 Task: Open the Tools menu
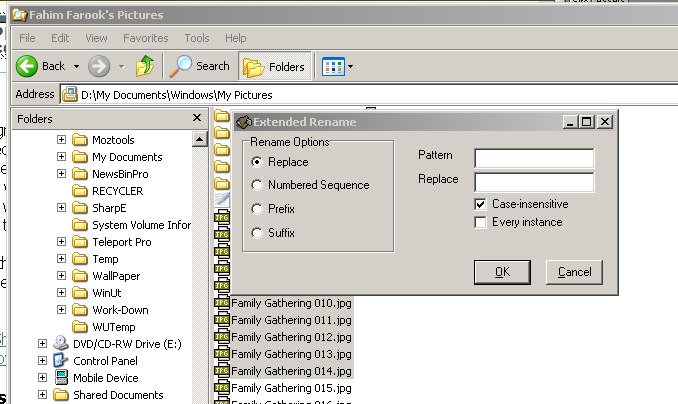point(197,38)
